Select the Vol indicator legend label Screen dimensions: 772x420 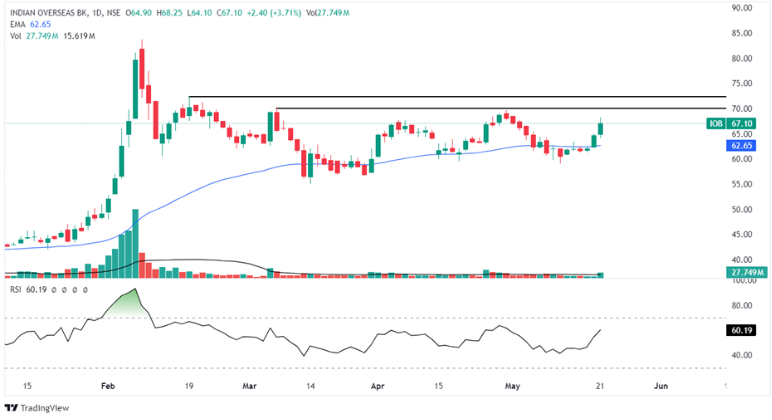pos(17,35)
